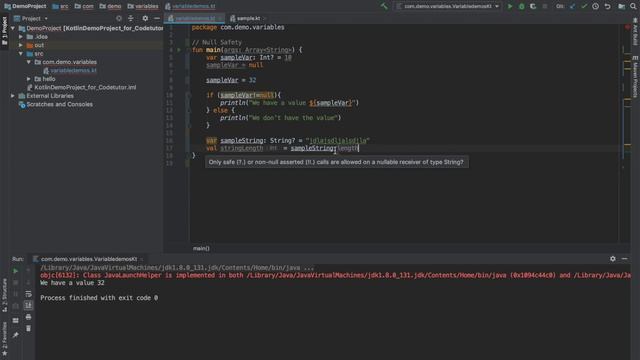Open the Favorites tool window side tab
Viewport: 640px width, 360px height.
tap(4, 339)
